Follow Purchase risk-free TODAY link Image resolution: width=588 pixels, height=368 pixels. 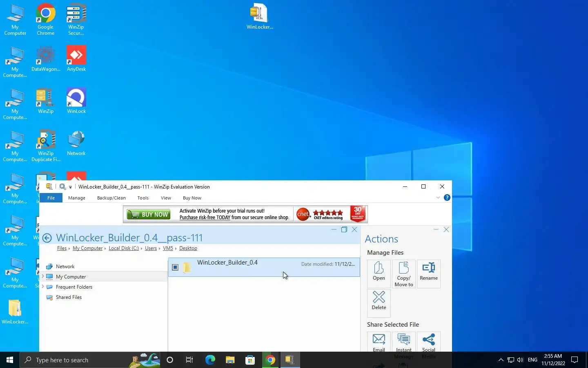point(205,218)
